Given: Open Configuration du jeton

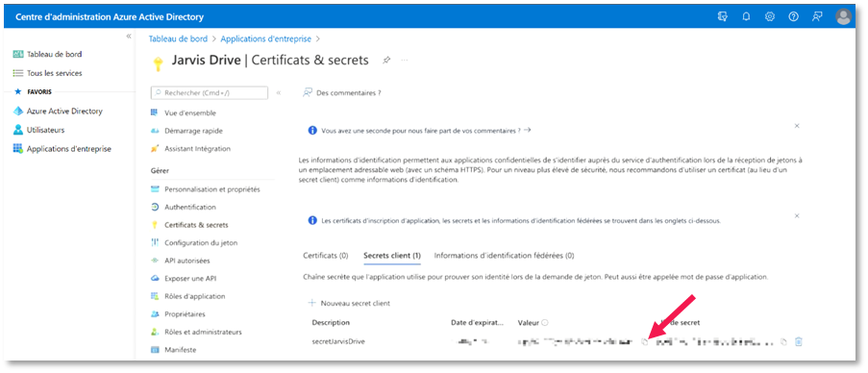Looking at the screenshot, I should click(x=201, y=242).
